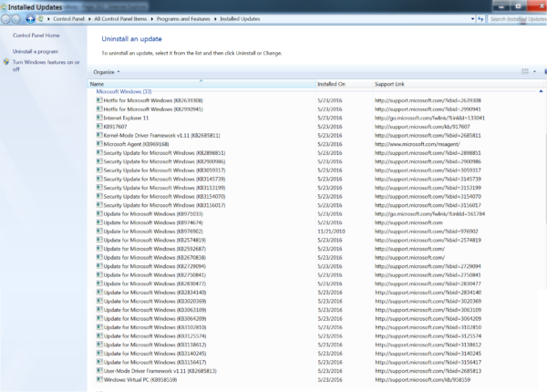Click icon of Security Update KB3153199
The image size is (547, 392).
pos(99,187)
